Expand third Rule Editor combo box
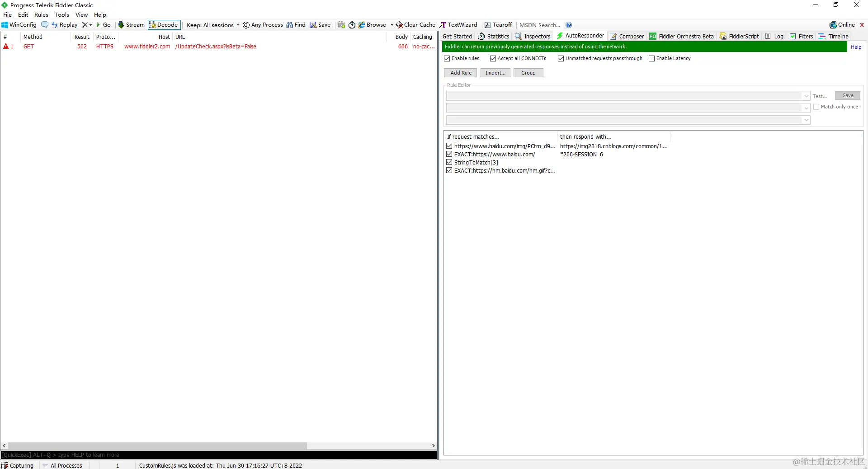The image size is (868, 469). 806,120
